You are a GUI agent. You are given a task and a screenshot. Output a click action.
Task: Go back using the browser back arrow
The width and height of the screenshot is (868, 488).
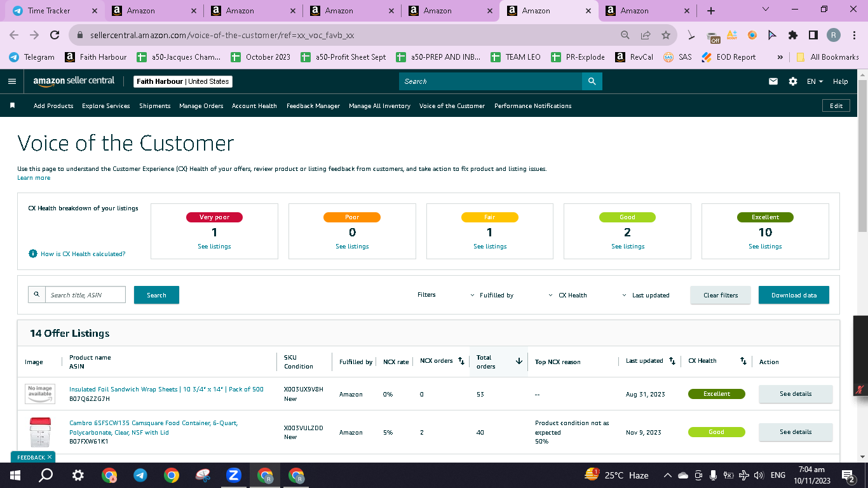click(14, 36)
